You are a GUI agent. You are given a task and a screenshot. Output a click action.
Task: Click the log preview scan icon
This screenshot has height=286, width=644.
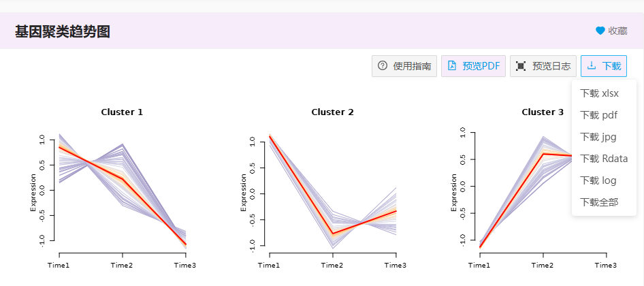click(x=521, y=66)
